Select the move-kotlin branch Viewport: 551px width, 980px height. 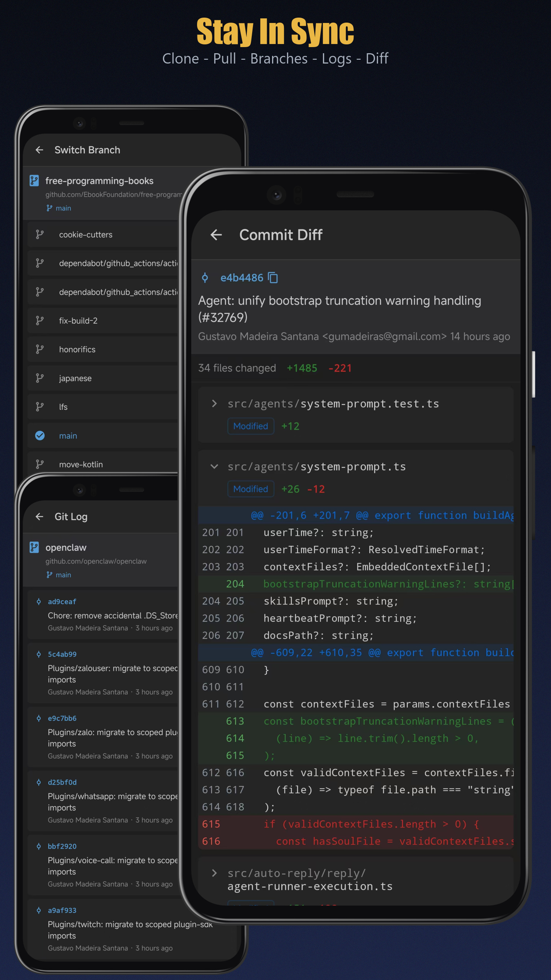(103, 463)
